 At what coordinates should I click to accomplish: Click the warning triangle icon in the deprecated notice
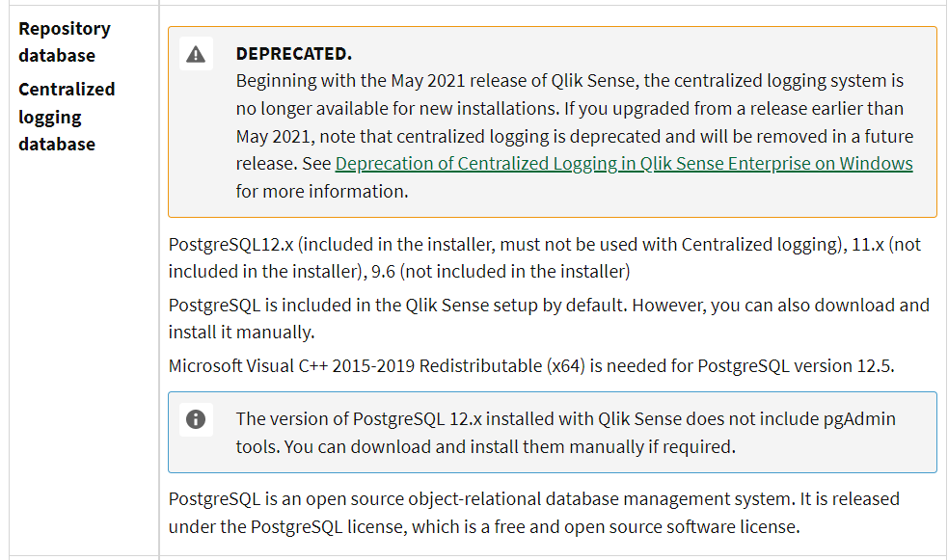196,54
